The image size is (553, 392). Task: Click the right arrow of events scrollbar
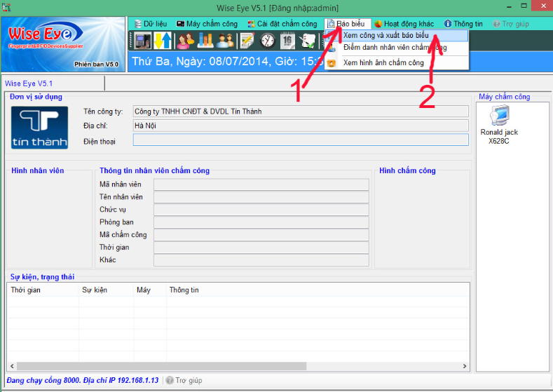point(465,366)
